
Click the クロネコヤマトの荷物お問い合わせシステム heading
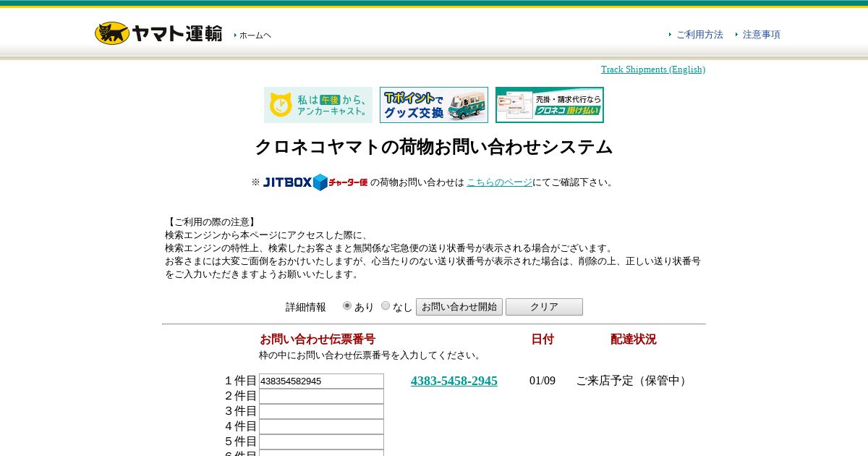434,147
